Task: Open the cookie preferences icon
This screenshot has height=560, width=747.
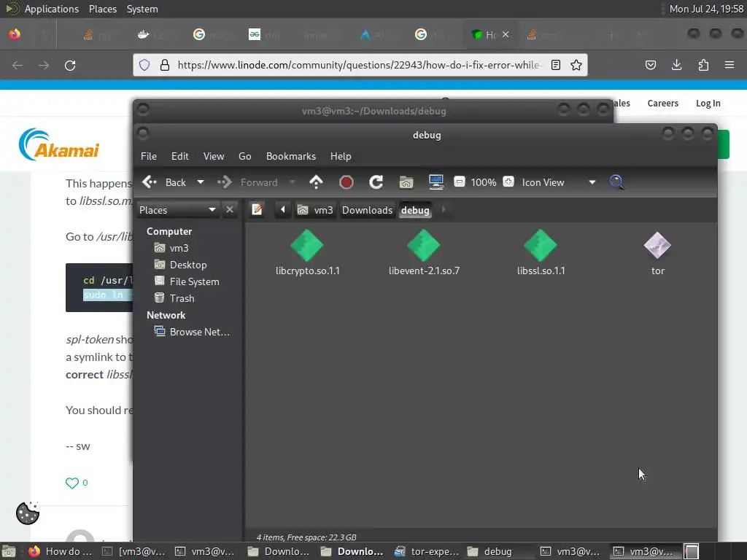Action: (x=28, y=513)
